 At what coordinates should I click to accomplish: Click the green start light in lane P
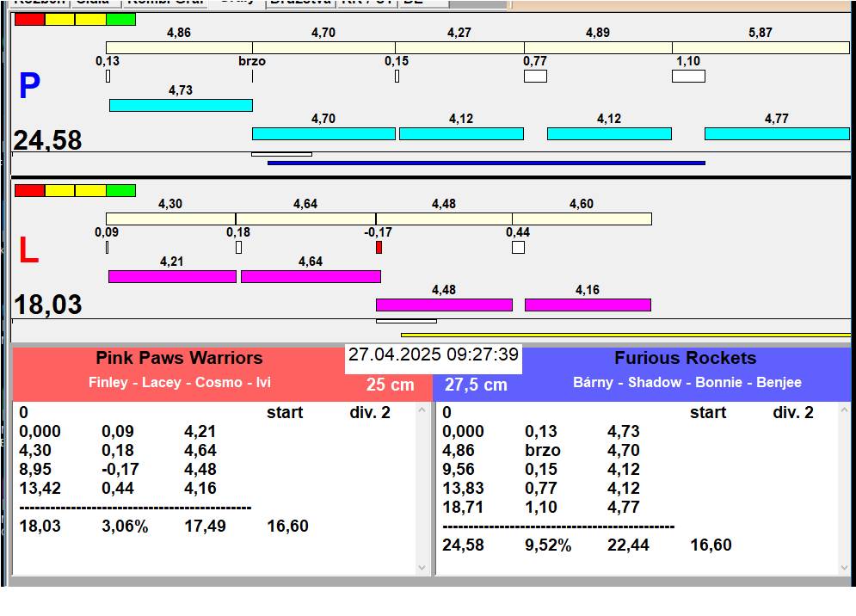(x=120, y=19)
